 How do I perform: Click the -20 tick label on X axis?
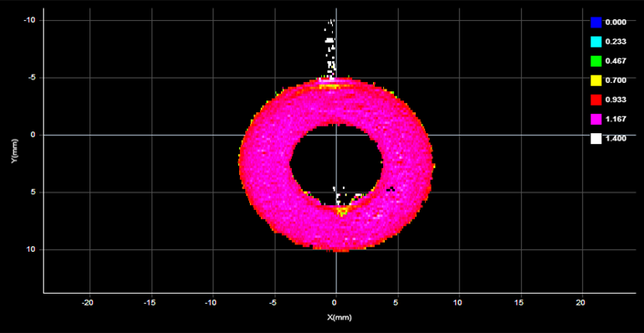point(88,303)
